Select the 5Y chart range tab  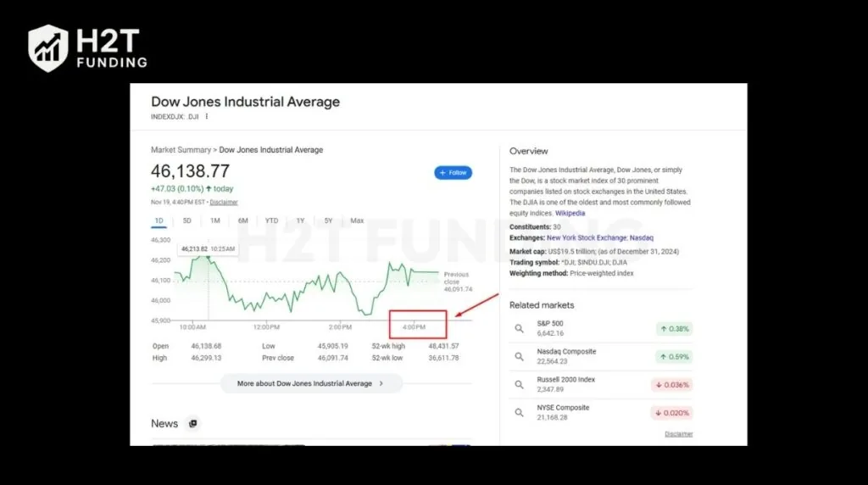(328, 221)
